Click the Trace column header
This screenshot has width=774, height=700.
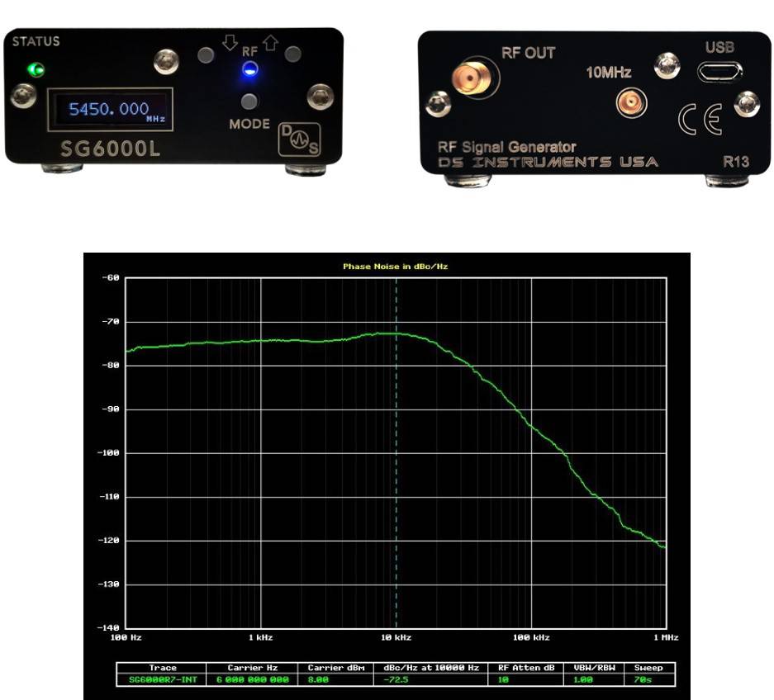point(163,668)
